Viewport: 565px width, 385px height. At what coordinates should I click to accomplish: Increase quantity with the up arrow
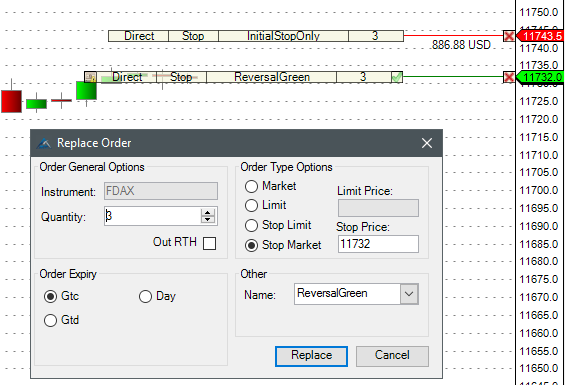click(208, 212)
